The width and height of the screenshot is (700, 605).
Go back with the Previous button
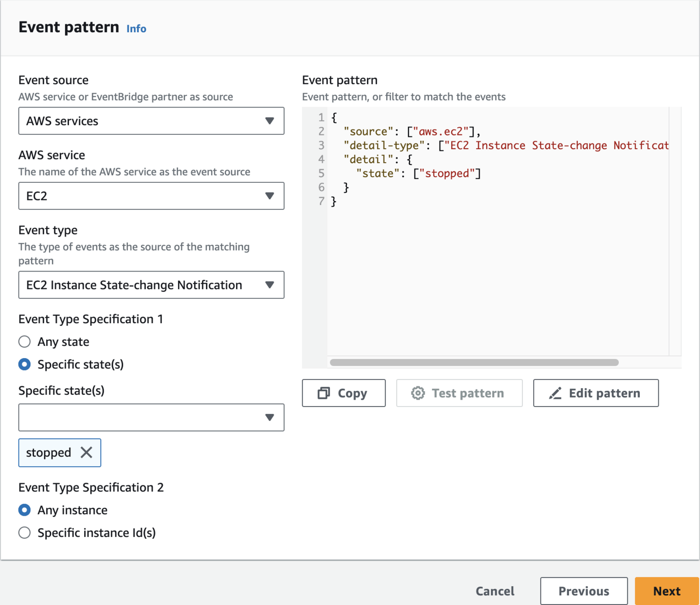coord(584,591)
